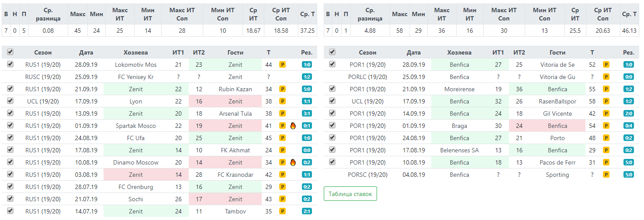Open 2:1 result badge in Zenit–Tambov row
Screen dimensions: 644x220
(x=307, y=211)
